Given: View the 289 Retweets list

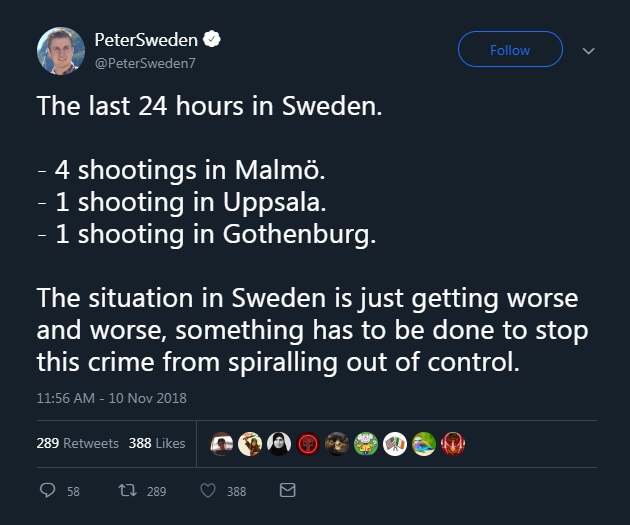Looking at the screenshot, I should [x=77, y=443].
